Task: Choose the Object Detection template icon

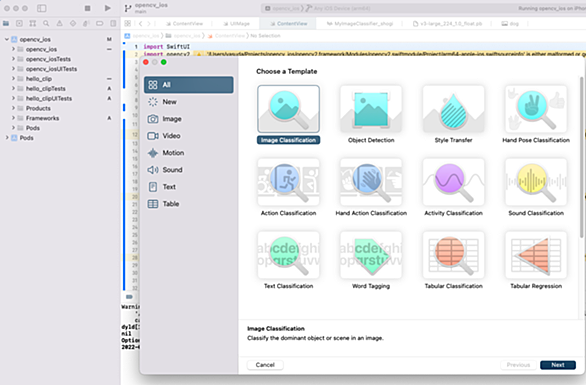Action: coord(371,109)
